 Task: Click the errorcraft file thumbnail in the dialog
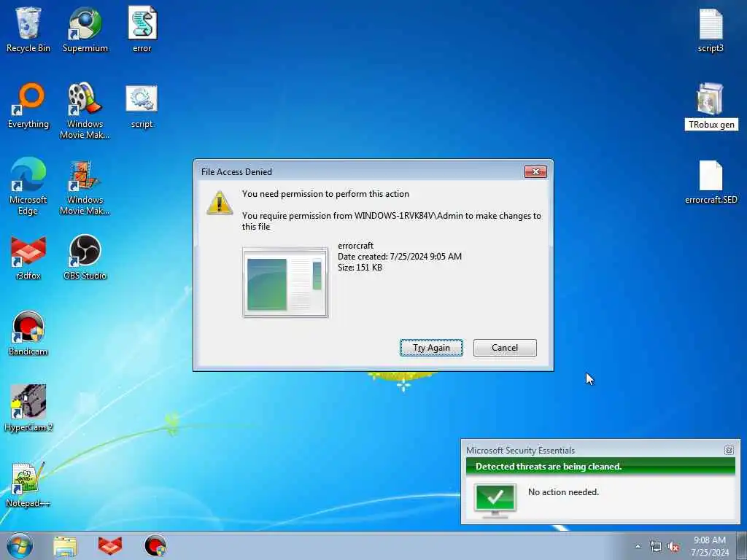tap(285, 282)
